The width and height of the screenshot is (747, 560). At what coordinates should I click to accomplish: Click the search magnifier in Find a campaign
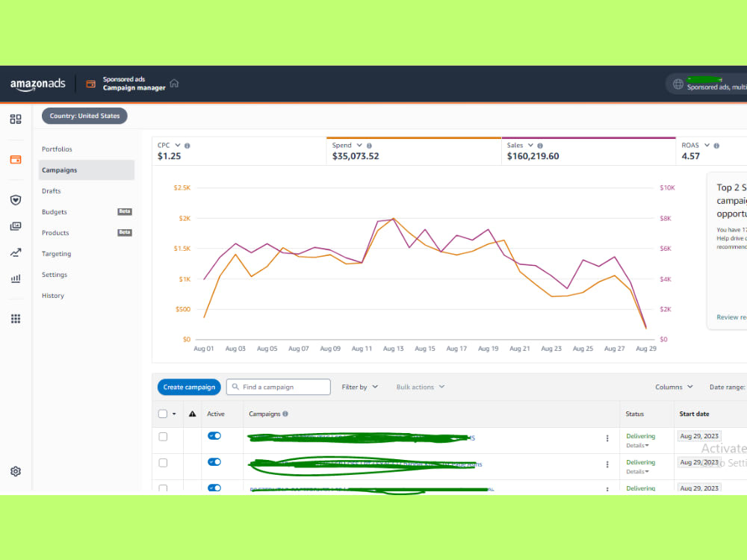click(x=235, y=387)
